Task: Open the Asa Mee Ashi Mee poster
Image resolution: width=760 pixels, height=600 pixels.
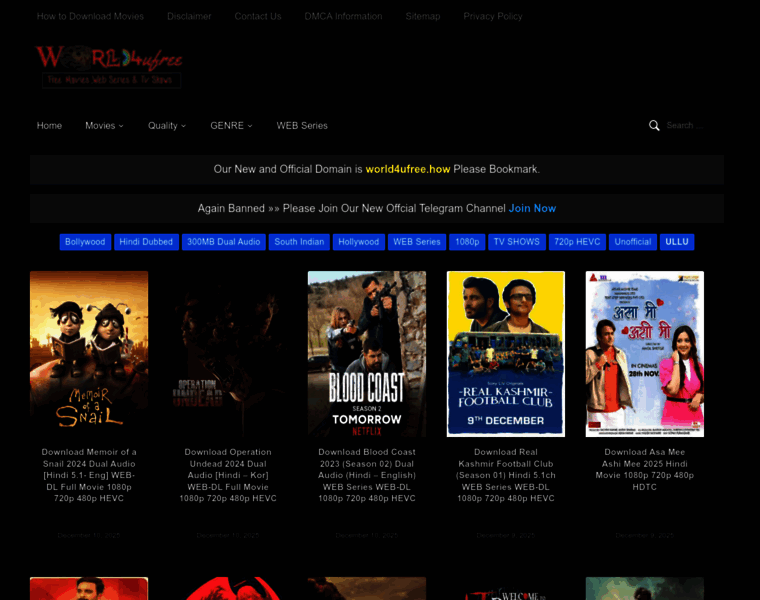Action: [644, 353]
